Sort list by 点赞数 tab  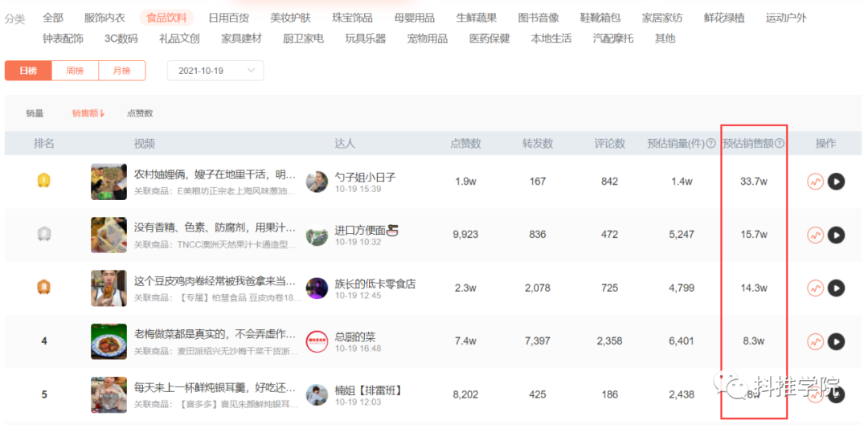click(140, 113)
